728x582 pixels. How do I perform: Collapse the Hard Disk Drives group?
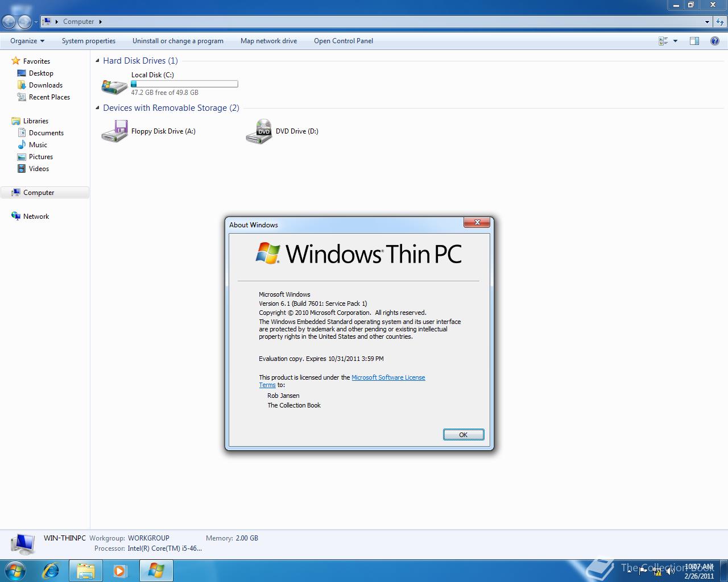pyautogui.click(x=98, y=60)
